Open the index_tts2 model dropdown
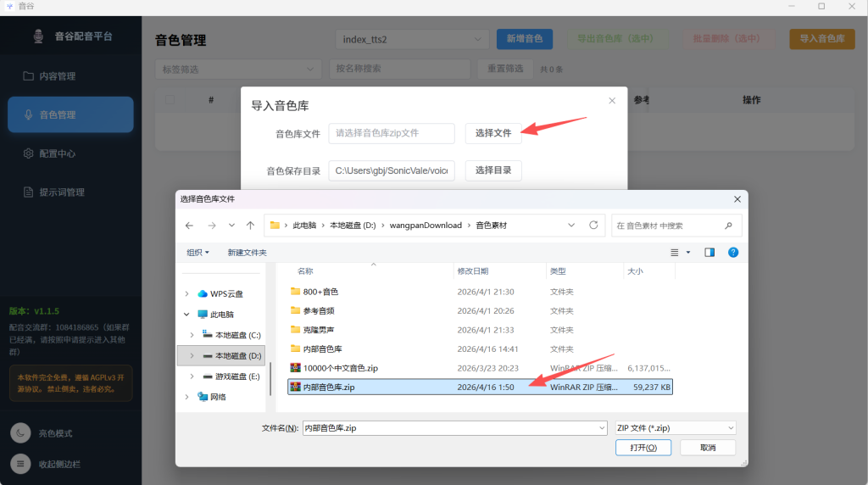 point(412,39)
